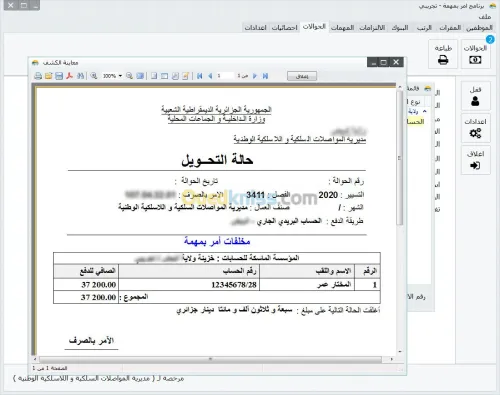The width and height of the screenshot is (500, 395).
Task: Click the إغلاق button in preview toolbar
Action: click(x=302, y=76)
